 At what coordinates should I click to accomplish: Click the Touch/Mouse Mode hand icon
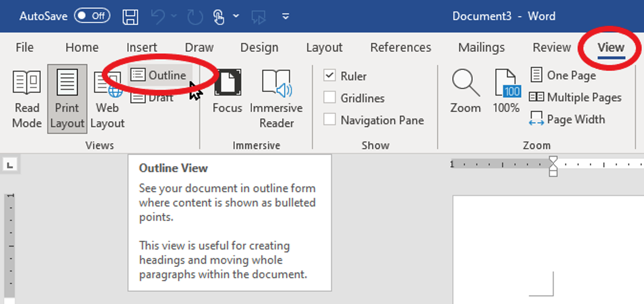coord(219,16)
